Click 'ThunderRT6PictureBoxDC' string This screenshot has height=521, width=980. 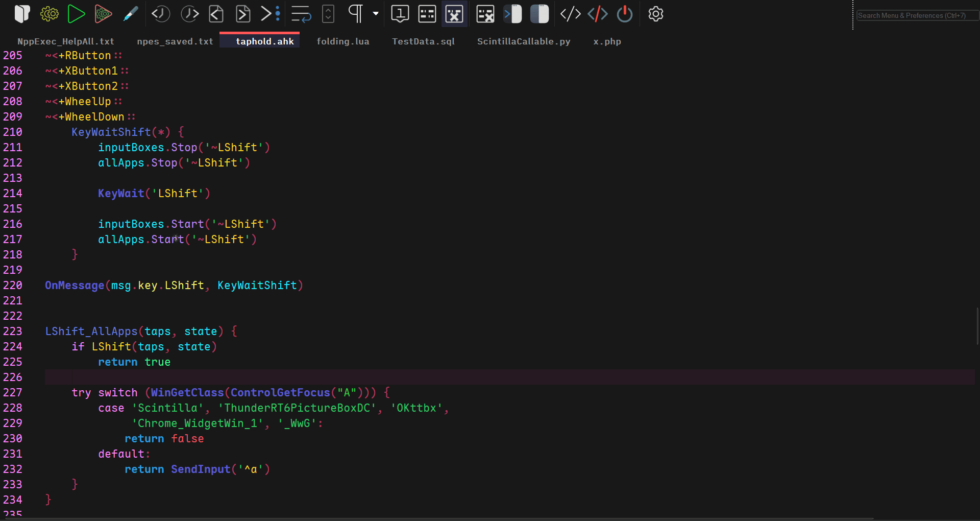(297, 408)
